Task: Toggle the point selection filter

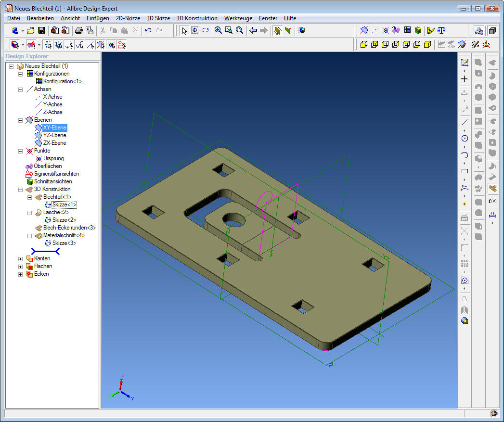Action: [111, 45]
